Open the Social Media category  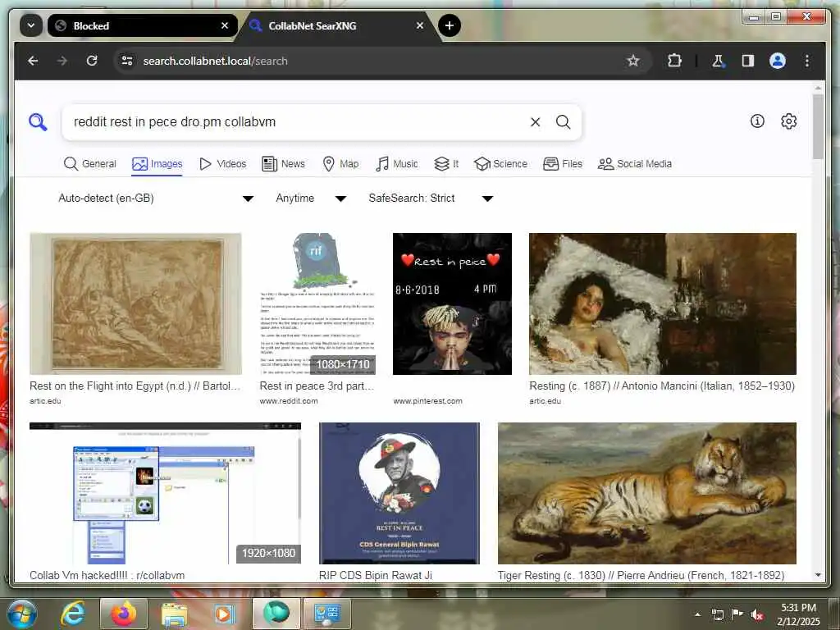coord(635,164)
